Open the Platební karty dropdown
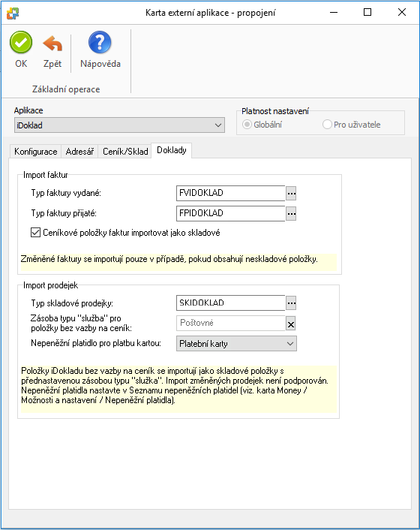This screenshot has height=530, width=420. 236,344
